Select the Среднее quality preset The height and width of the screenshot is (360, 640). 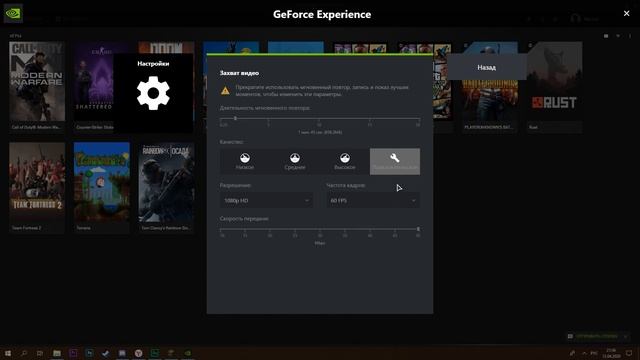click(x=295, y=162)
